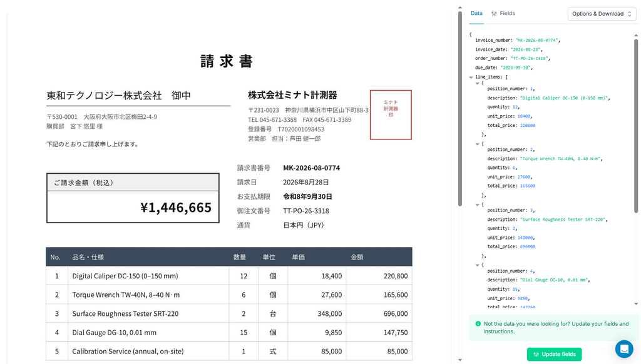This screenshot has width=641, height=364.
Task: Click the info icon in the green notice
Action: [x=478, y=323]
